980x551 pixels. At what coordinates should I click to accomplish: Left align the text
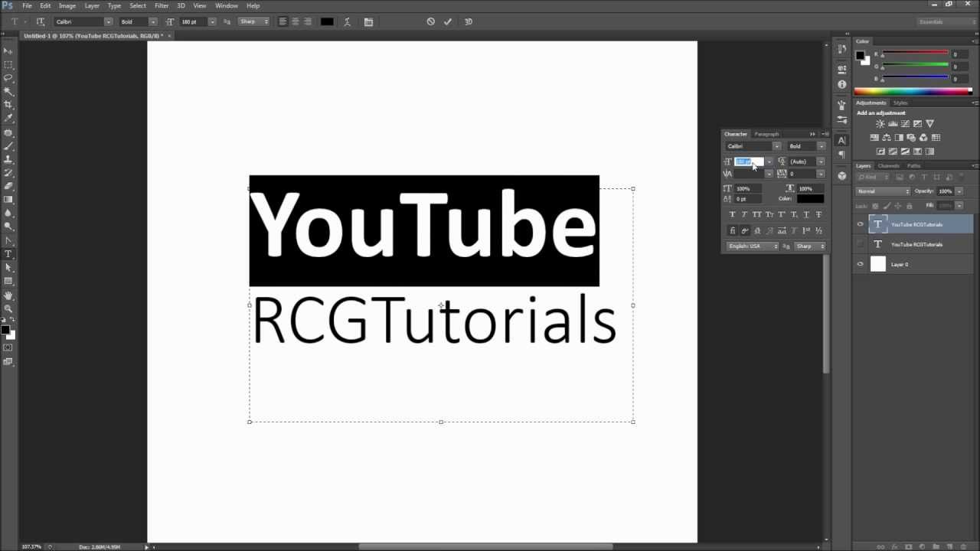pos(283,21)
